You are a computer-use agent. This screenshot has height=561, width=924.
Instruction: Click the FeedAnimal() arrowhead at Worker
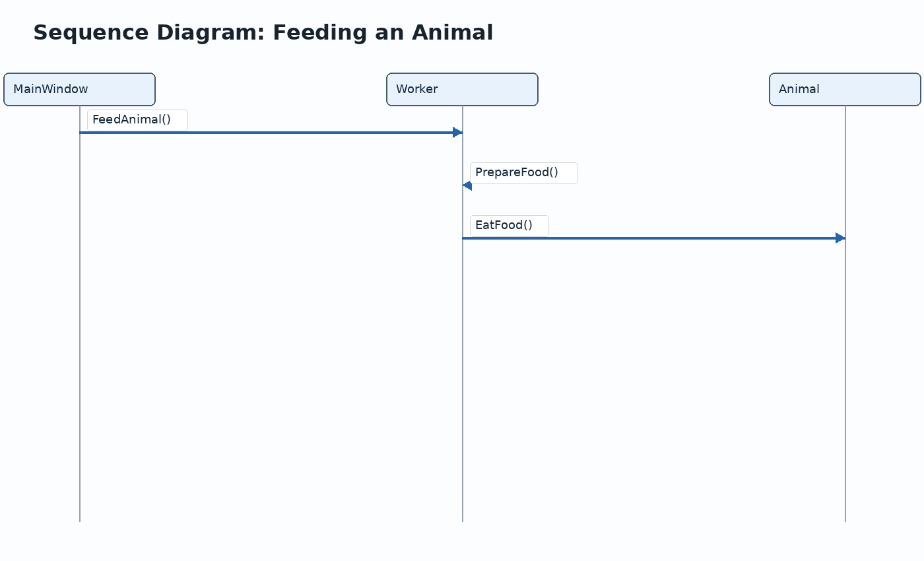pyautogui.click(x=457, y=133)
